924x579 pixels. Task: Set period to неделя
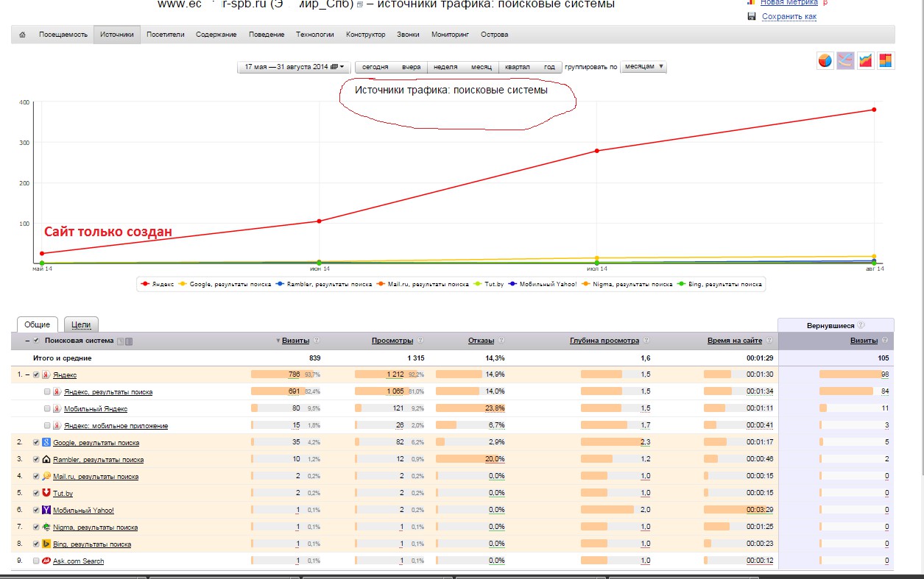click(x=445, y=67)
